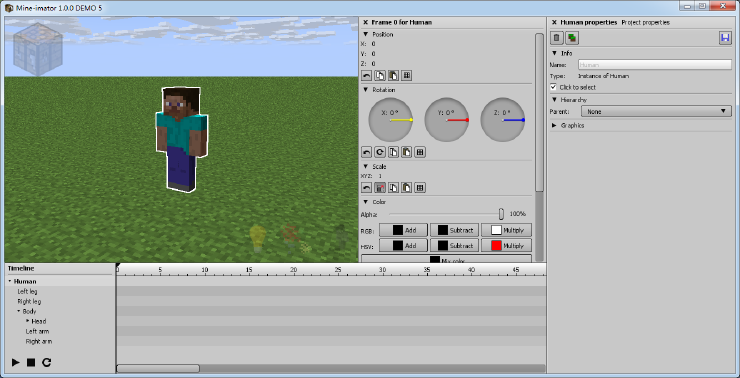Select Right arm in the timeline
Screen dimensions: 740x378
[39, 341]
